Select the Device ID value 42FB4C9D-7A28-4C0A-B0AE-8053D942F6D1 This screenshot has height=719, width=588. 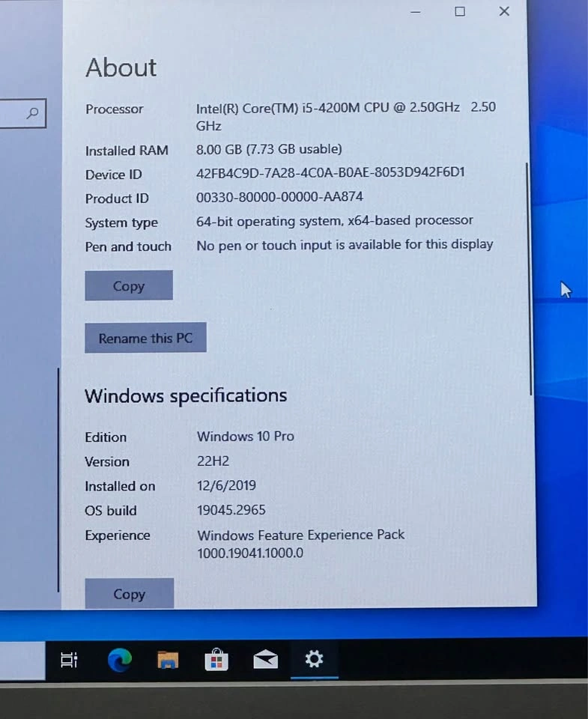coord(330,172)
